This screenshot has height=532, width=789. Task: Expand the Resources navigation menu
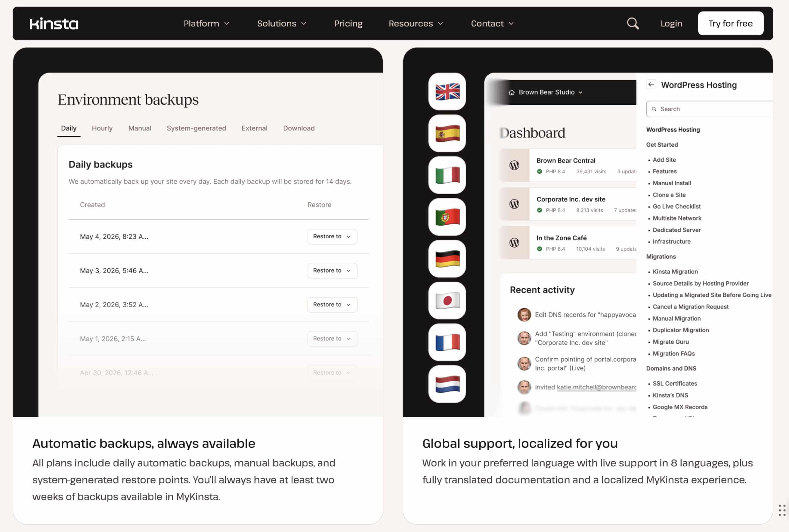click(416, 23)
